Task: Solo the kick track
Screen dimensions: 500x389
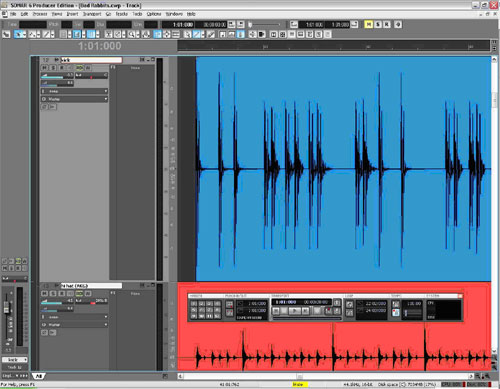Action: (53, 68)
